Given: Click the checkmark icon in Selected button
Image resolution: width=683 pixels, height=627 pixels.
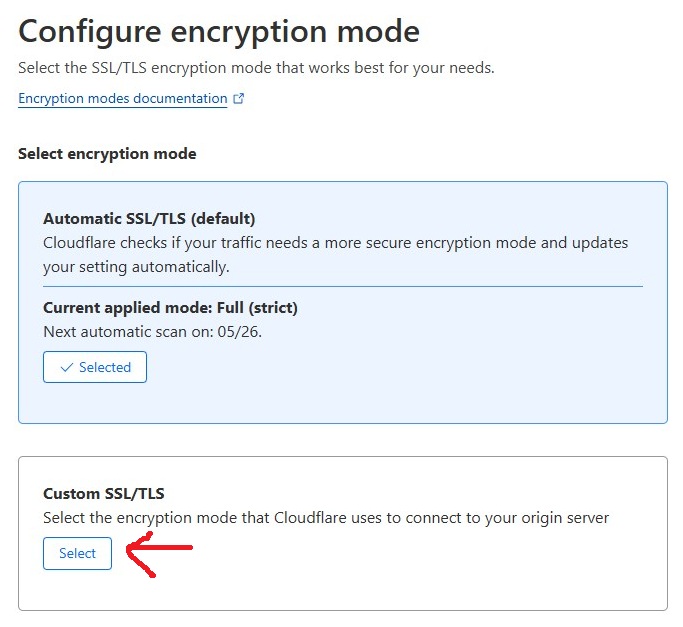Looking at the screenshot, I should coord(66,367).
